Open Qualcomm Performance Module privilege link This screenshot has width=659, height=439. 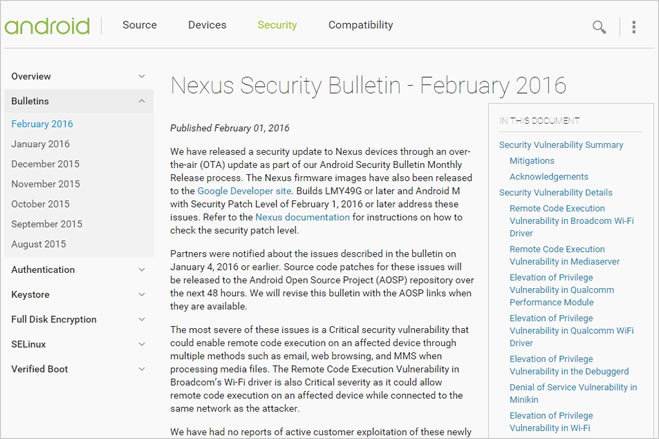pyautogui.click(x=561, y=290)
